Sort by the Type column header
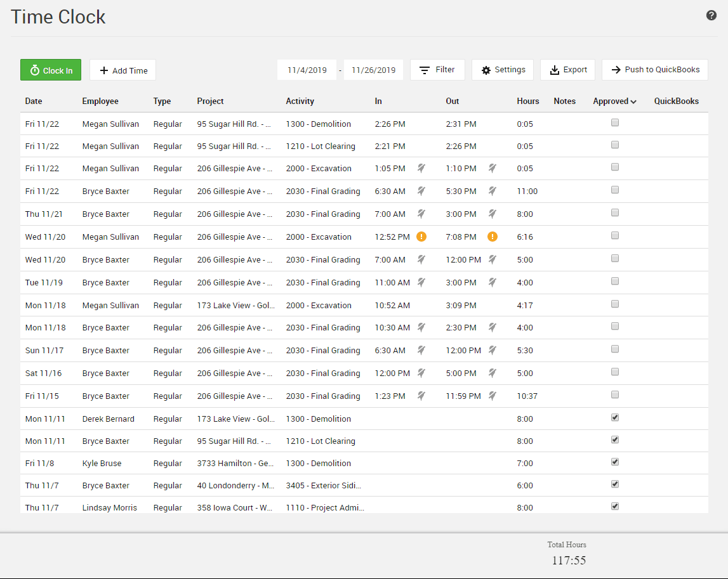This screenshot has width=728, height=579. (x=162, y=101)
